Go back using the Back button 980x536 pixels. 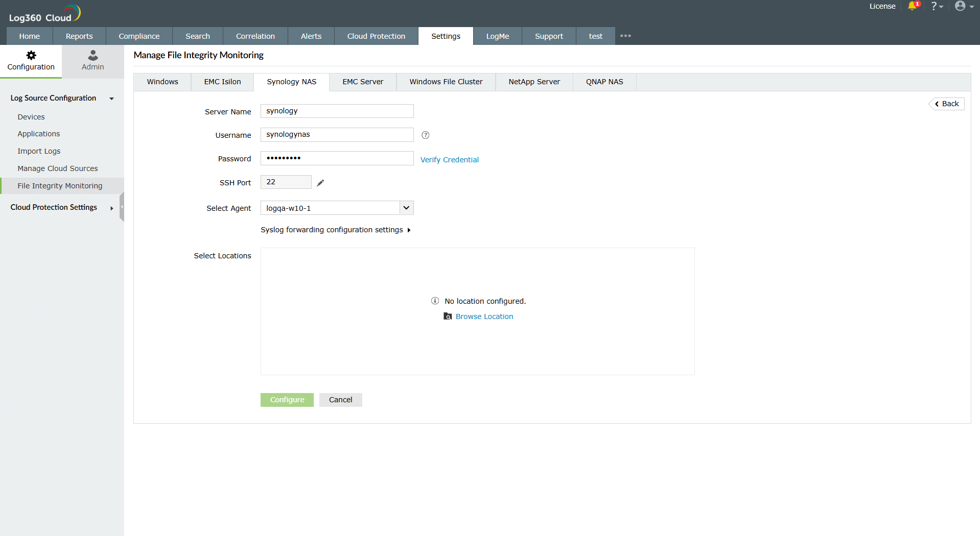tap(947, 104)
